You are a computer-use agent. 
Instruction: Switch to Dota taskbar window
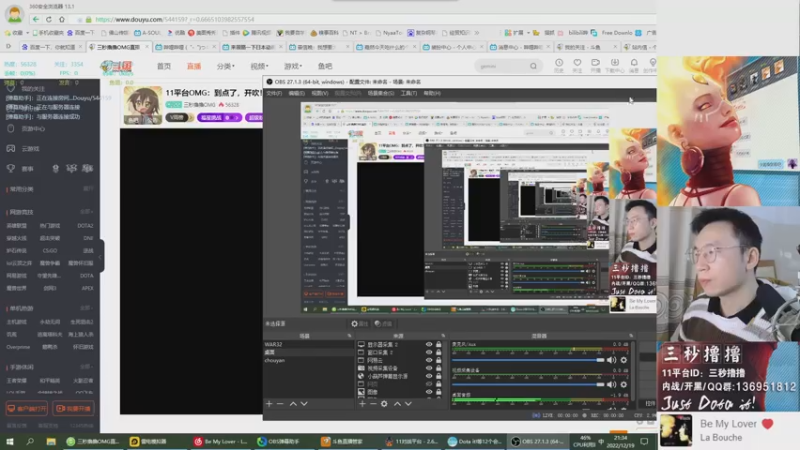[476, 441]
